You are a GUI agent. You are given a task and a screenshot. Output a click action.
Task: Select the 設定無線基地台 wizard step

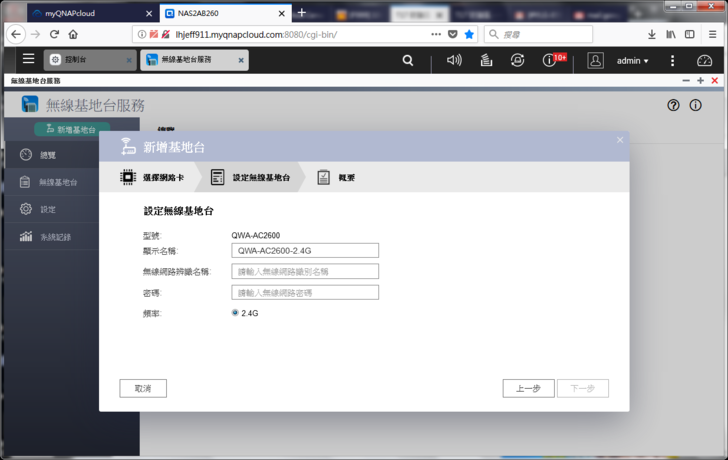[x=250, y=177]
